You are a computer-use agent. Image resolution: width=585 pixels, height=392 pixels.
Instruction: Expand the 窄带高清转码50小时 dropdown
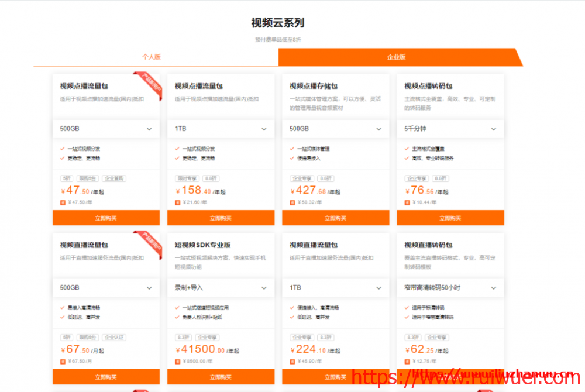(x=493, y=288)
